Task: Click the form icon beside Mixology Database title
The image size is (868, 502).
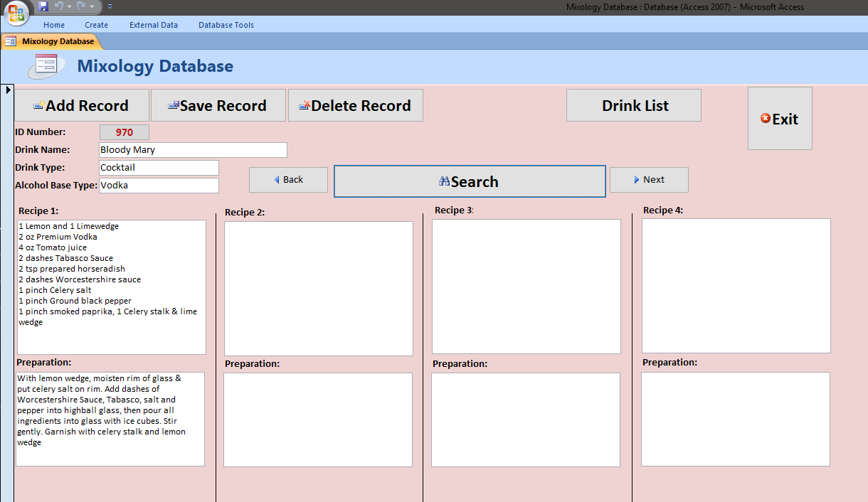Action: coord(46,66)
